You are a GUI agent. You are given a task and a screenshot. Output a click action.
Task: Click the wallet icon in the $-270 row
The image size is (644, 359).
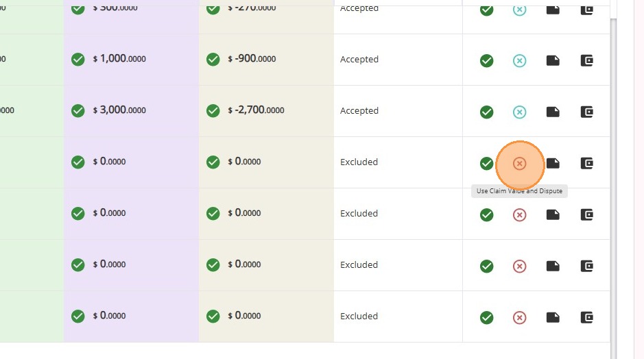point(587,10)
